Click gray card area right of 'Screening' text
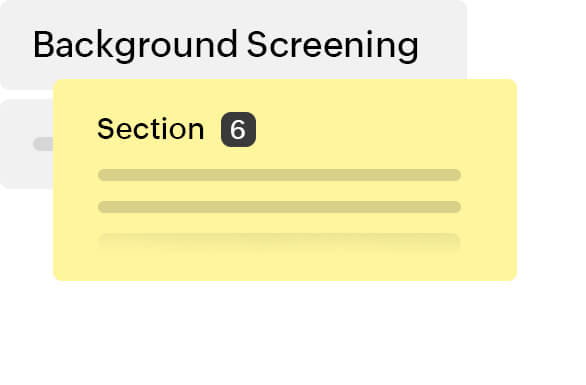 (x=443, y=45)
